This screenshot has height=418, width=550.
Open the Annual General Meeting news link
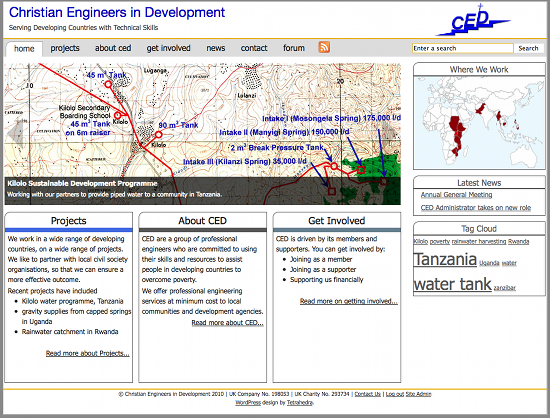tap(456, 195)
